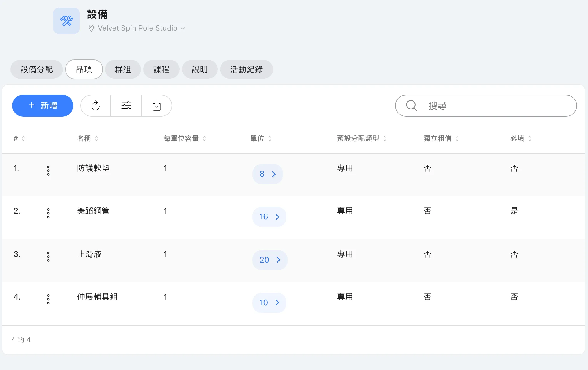Open three-dot menu for 伸展輔具組 row

(48, 299)
